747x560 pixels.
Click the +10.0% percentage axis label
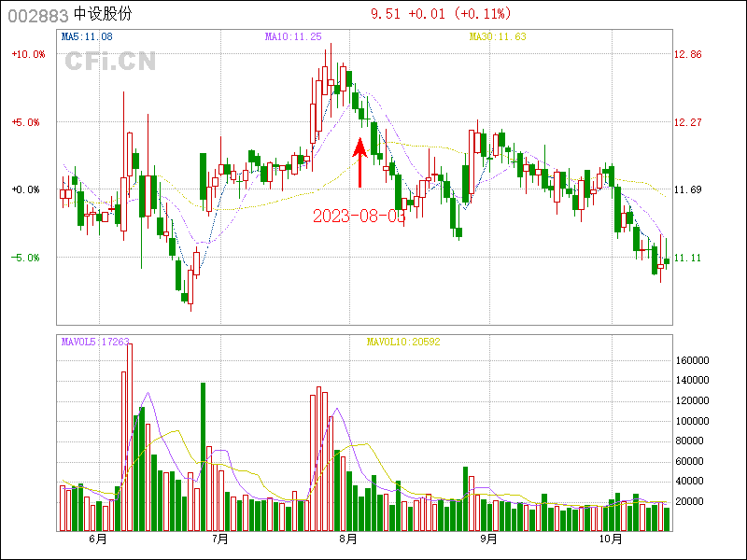point(28,55)
